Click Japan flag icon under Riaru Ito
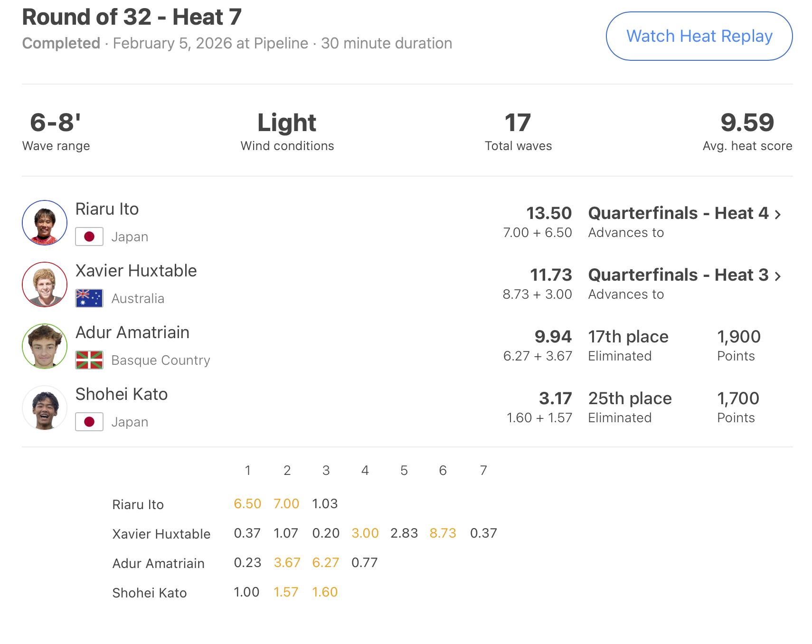 (x=89, y=237)
